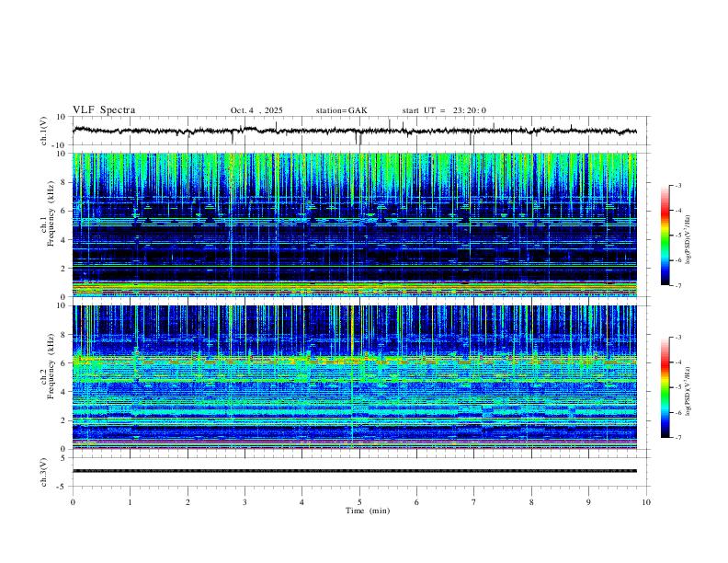Image resolution: width=728 pixels, height=563 pixels.
Task: Click the ch.2 "Frequency (kHz)" axis label
Action: click(51, 366)
